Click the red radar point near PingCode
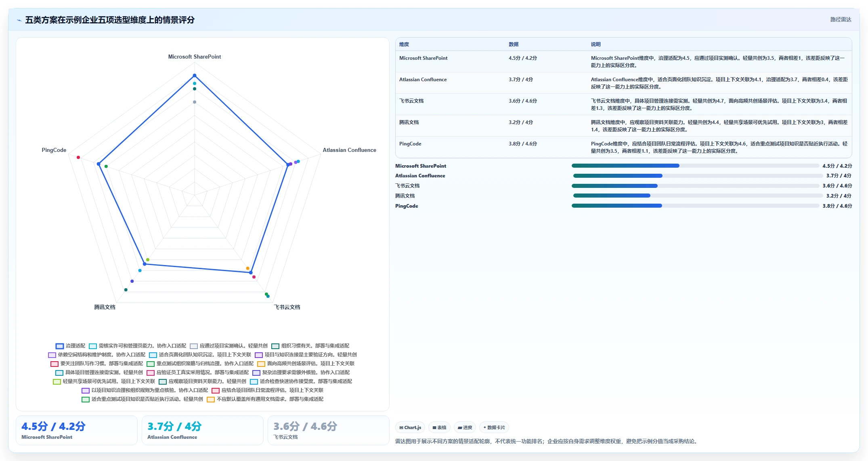 pos(78,157)
